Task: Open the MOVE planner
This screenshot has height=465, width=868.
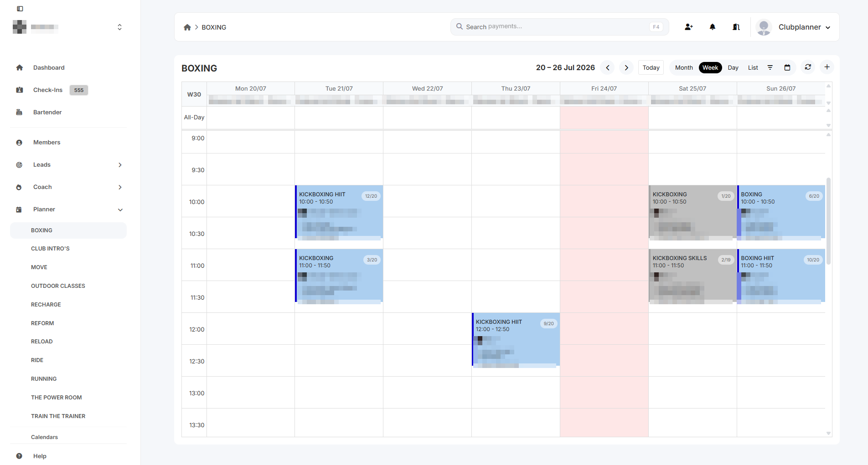Action: click(39, 267)
